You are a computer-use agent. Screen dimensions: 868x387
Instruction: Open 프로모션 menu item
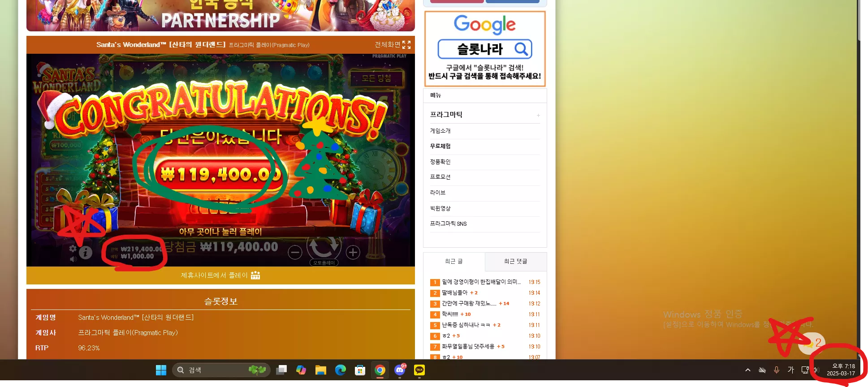[x=440, y=177]
